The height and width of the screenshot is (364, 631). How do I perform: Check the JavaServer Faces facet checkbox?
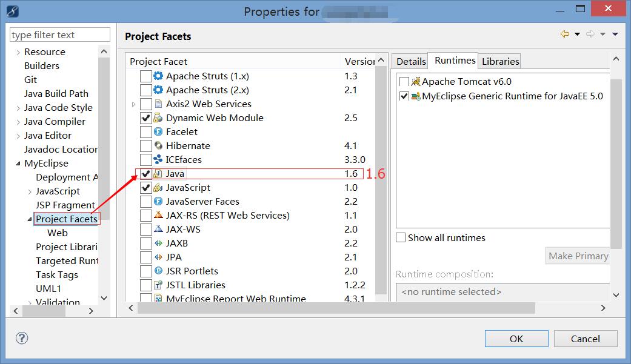coord(145,202)
